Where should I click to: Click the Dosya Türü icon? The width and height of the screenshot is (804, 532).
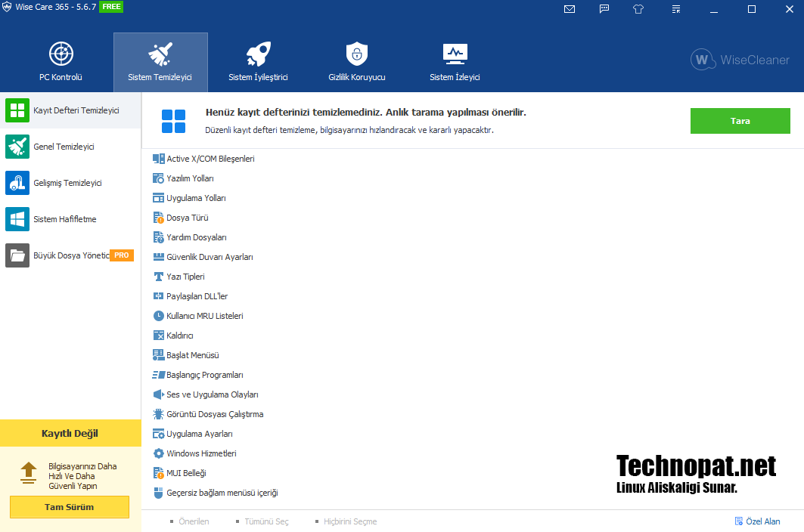coord(158,218)
